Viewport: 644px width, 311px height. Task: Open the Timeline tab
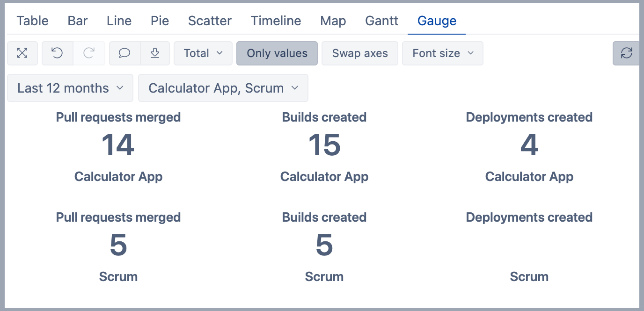(276, 21)
